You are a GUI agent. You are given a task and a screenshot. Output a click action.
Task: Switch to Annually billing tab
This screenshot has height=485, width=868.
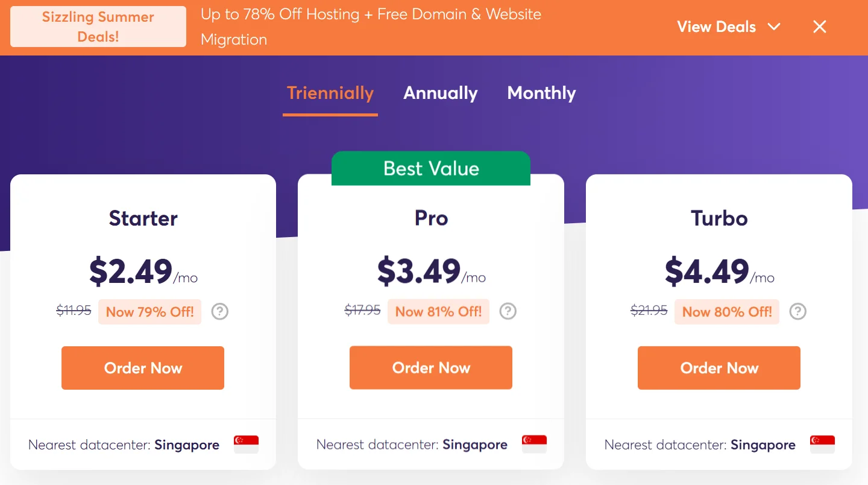pos(441,93)
